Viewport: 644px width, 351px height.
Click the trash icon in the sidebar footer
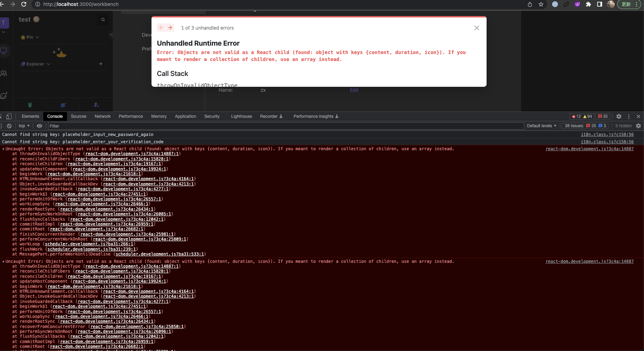pos(30,105)
